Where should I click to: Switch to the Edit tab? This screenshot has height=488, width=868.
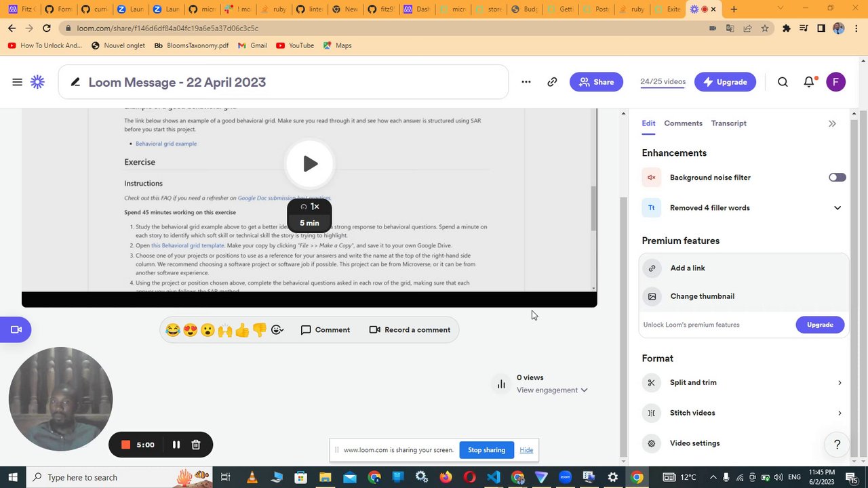click(x=648, y=123)
